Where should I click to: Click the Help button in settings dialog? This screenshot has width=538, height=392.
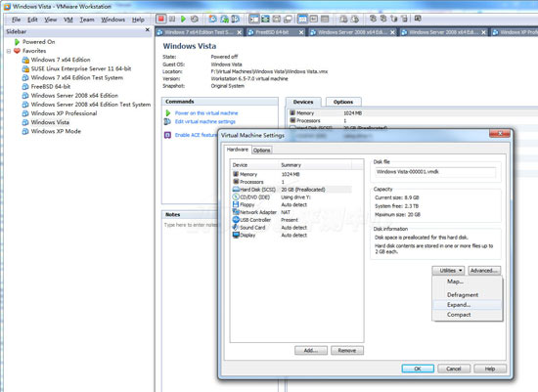click(x=490, y=369)
